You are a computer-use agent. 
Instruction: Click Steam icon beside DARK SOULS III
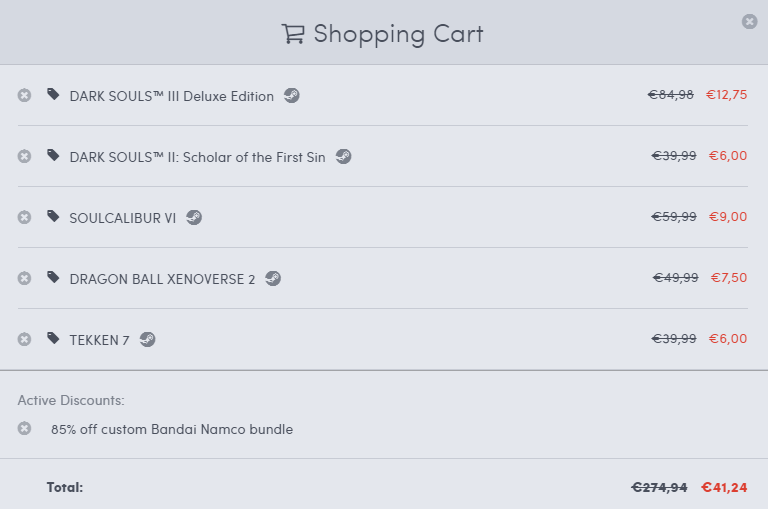pos(291,96)
